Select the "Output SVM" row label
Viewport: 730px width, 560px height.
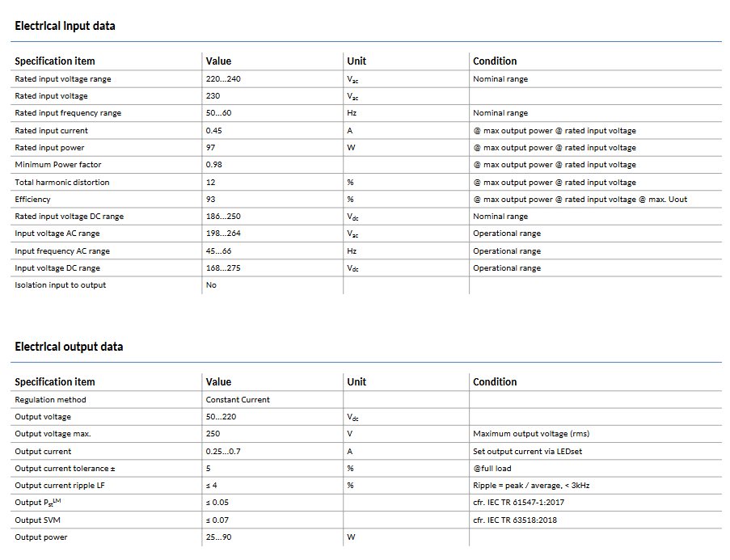tap(38, 520)
